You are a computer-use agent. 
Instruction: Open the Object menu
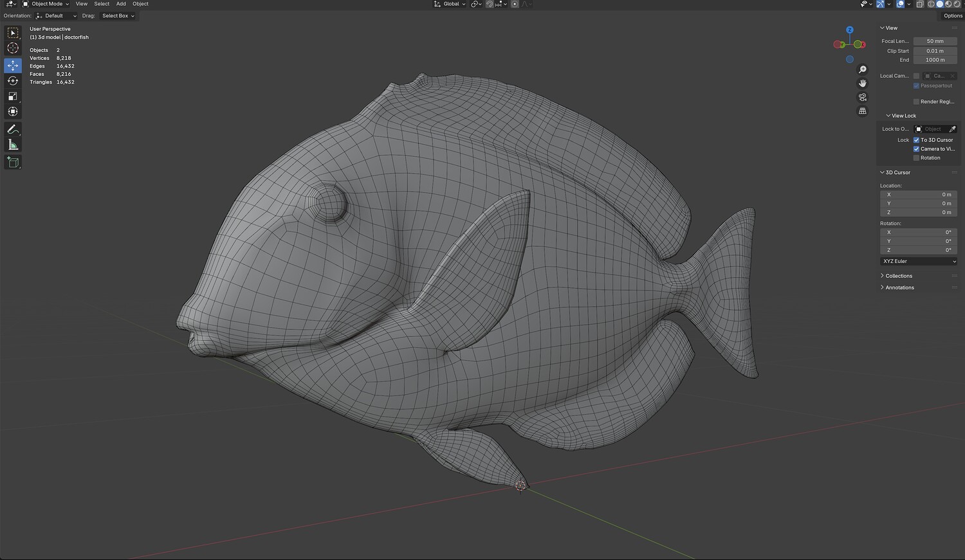click(140, 4)
